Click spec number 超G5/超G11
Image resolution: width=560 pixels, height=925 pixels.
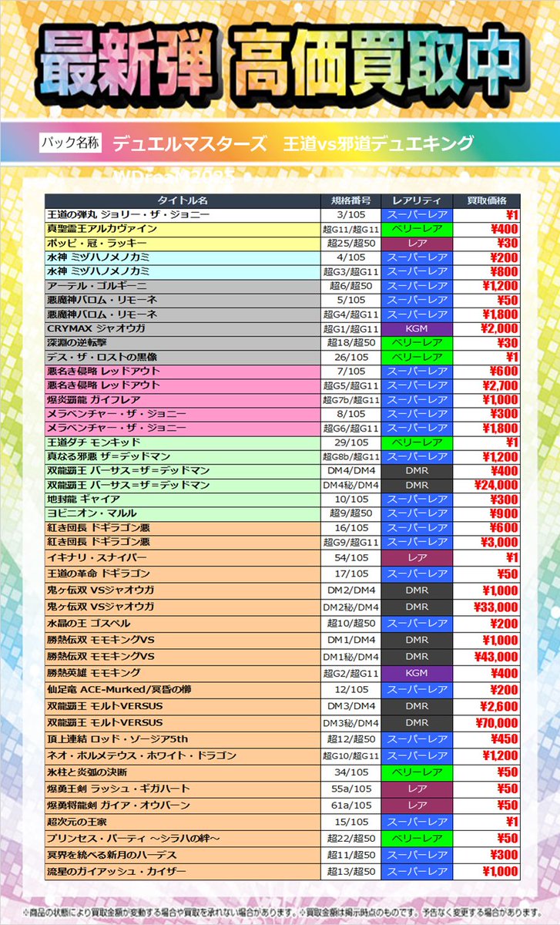[350, 385]
